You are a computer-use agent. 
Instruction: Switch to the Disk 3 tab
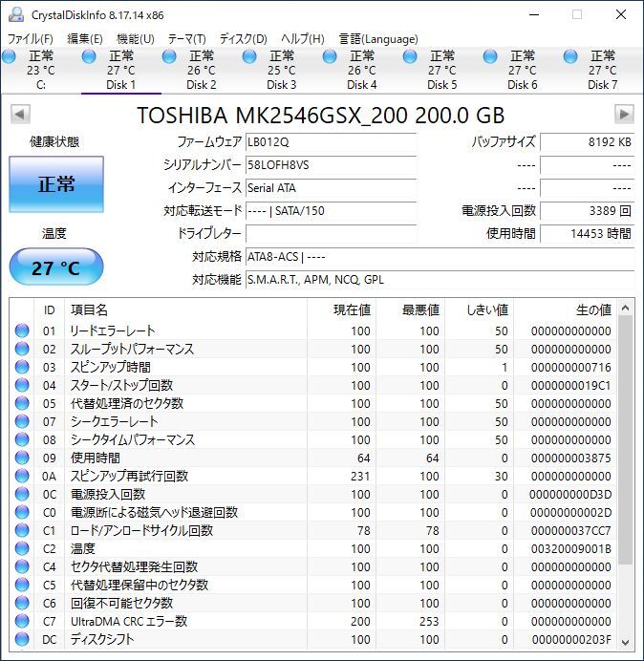281,71
